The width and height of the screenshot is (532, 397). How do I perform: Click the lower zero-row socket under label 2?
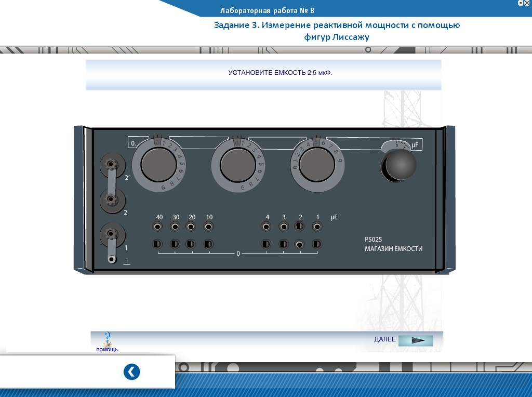(300, 244)
